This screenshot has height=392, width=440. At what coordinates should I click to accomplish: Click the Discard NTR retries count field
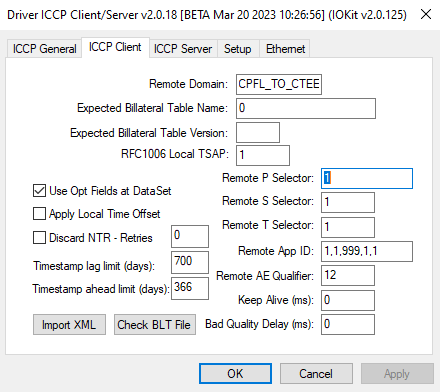click(x=190, y=236)
